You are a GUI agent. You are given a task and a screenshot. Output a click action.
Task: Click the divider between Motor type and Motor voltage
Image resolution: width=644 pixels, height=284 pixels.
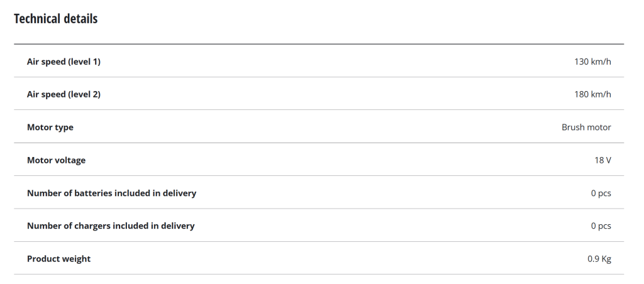319,143
